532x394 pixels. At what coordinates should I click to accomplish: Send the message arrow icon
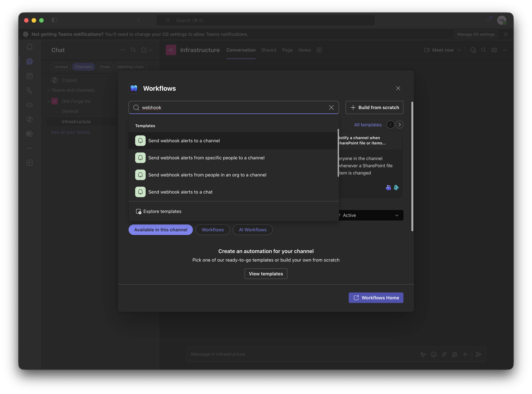click(x=479, y=354)
